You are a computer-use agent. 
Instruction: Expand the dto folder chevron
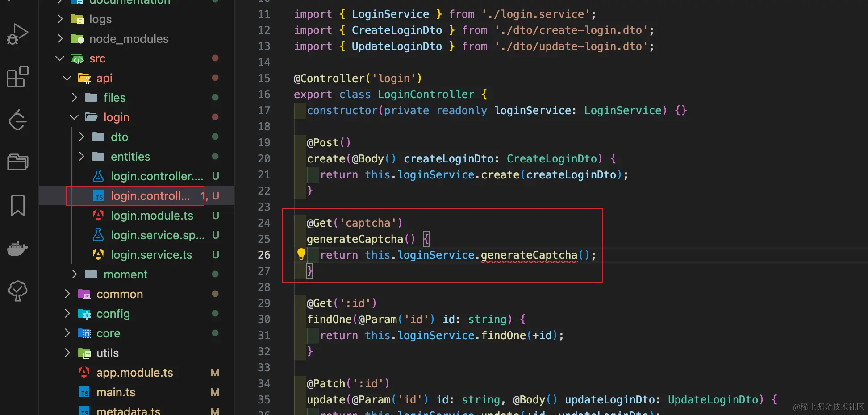coord(81,137)
